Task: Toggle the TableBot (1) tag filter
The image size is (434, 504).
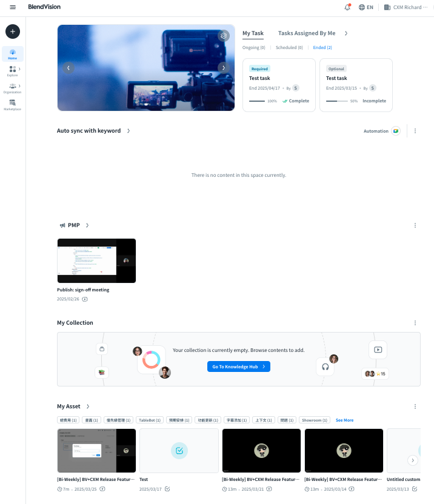Action: (149, 420)
